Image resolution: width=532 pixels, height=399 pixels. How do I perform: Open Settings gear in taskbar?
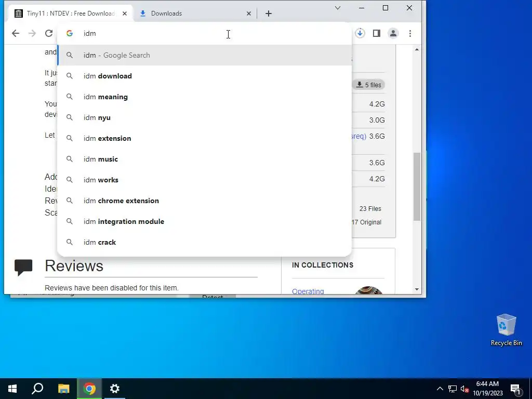pos(115,389)
